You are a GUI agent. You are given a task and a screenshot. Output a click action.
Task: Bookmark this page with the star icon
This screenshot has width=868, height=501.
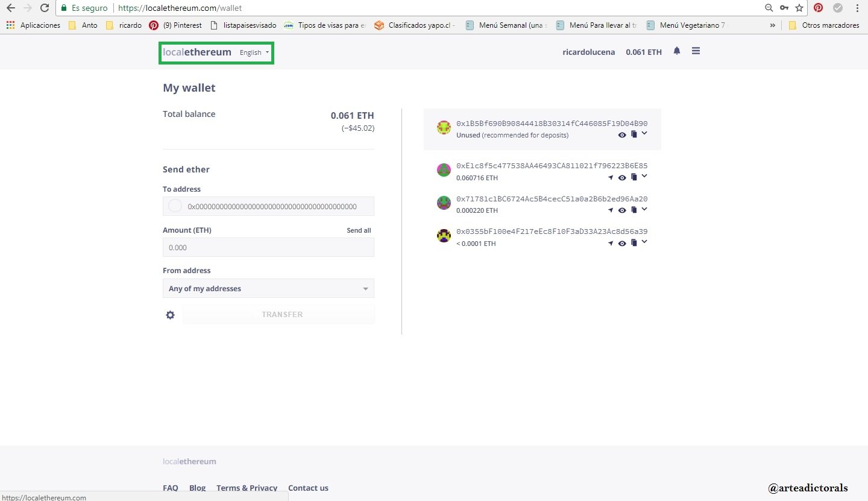tap(799, 8)
